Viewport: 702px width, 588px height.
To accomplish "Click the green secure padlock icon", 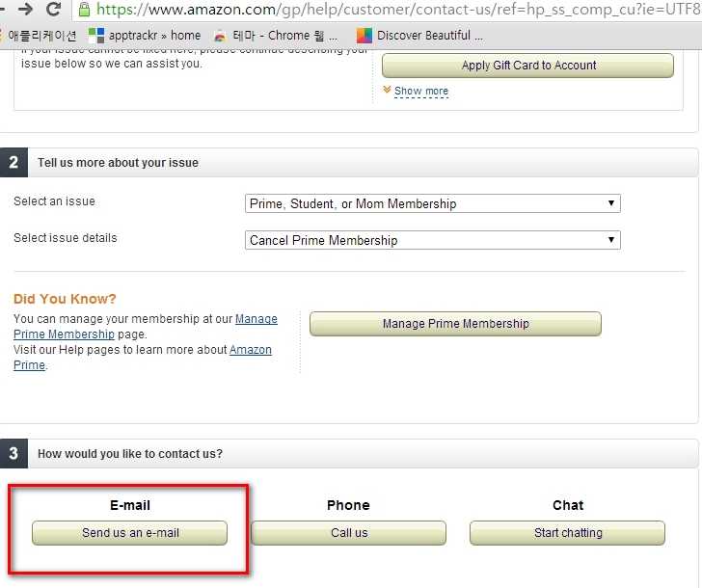I will pyautogui.click(x=84, y=10).
